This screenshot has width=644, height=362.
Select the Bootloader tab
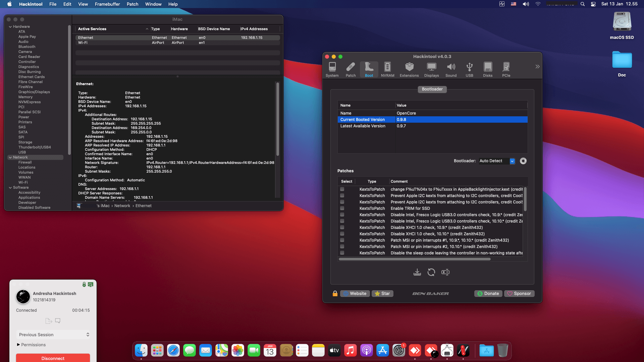tap(432, 89)
